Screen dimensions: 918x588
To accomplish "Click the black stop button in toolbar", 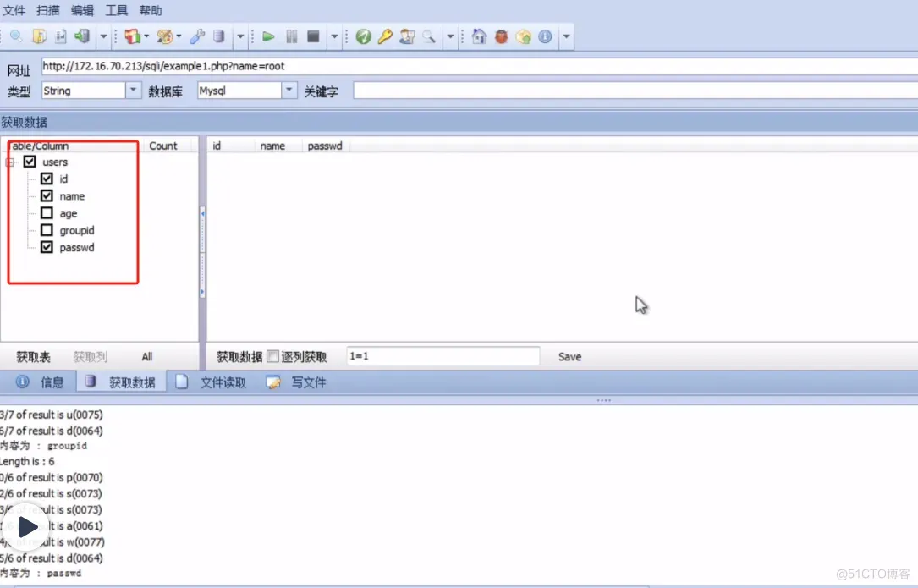I will click(x=313, y=36).
